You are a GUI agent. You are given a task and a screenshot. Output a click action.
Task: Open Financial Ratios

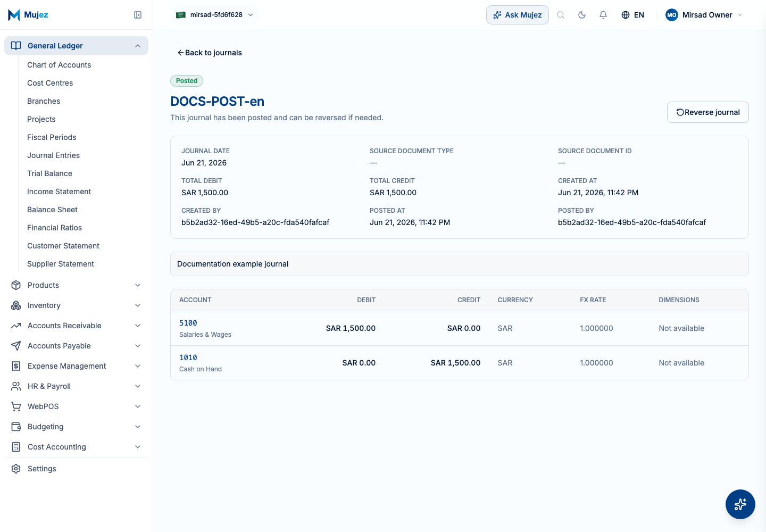(x=54, y=228)
